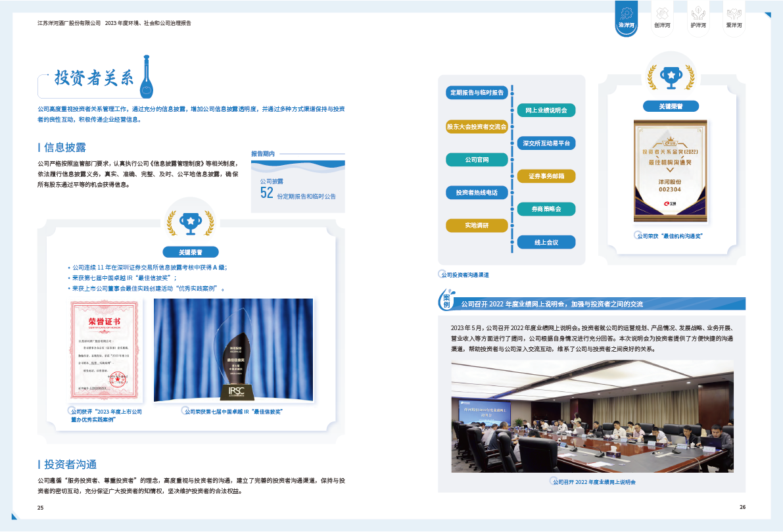This screenshot has width=783, height=532.
Task: Click the 深交所互动易平台 pill
Action: pyautogui.click(x=546, y=143)
